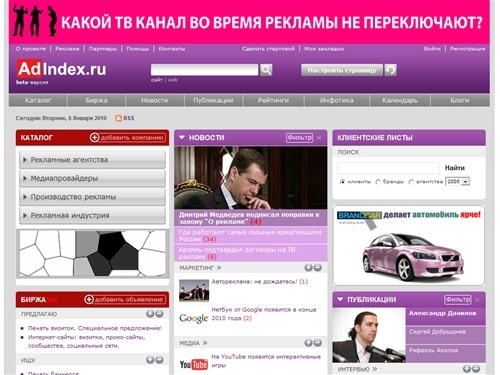
Task: Click the plus button in the Медиа row
Action: (x=308, y=343)
